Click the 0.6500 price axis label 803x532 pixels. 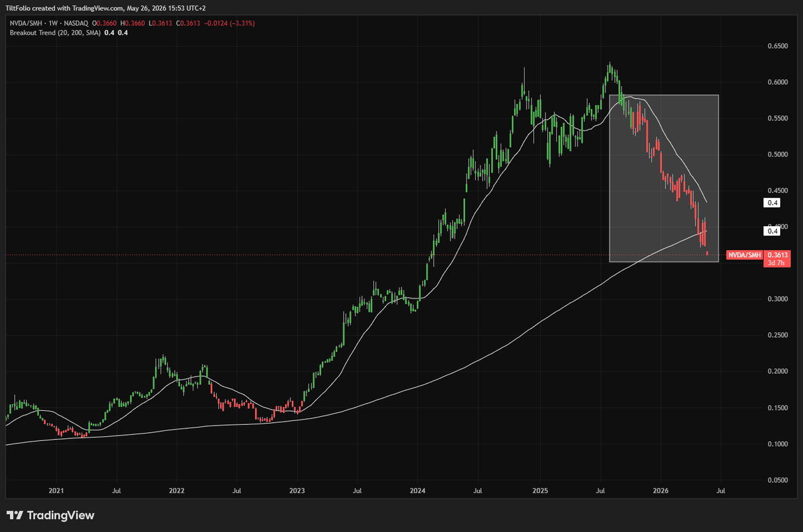coord(778,47)
